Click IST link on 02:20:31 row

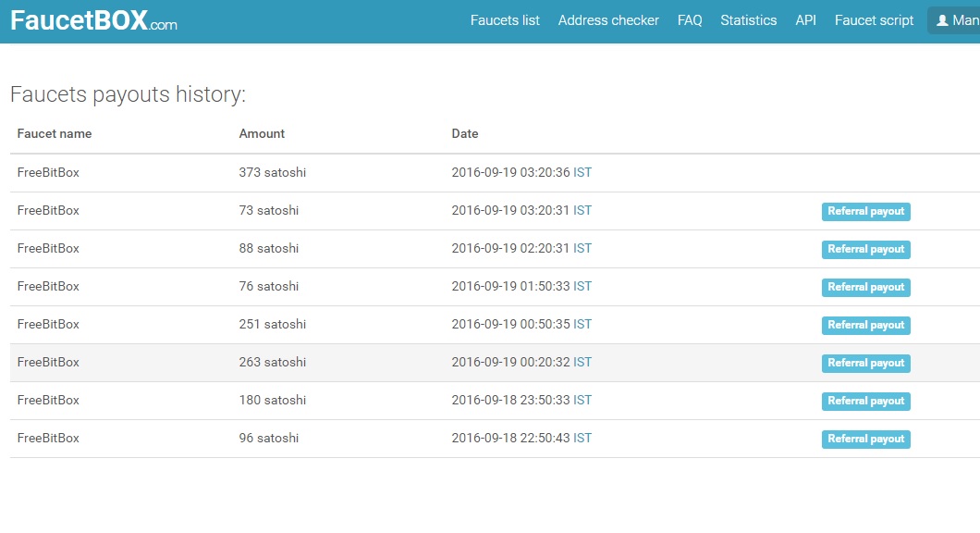(x=582, y=248)
